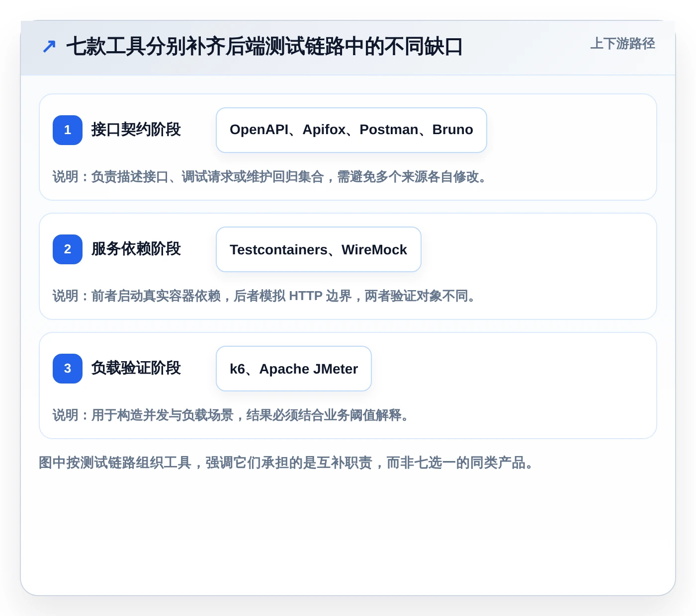Click the blue number 2 badge
The height and width of the screenshot is (616, 696).
coord(68,249)
